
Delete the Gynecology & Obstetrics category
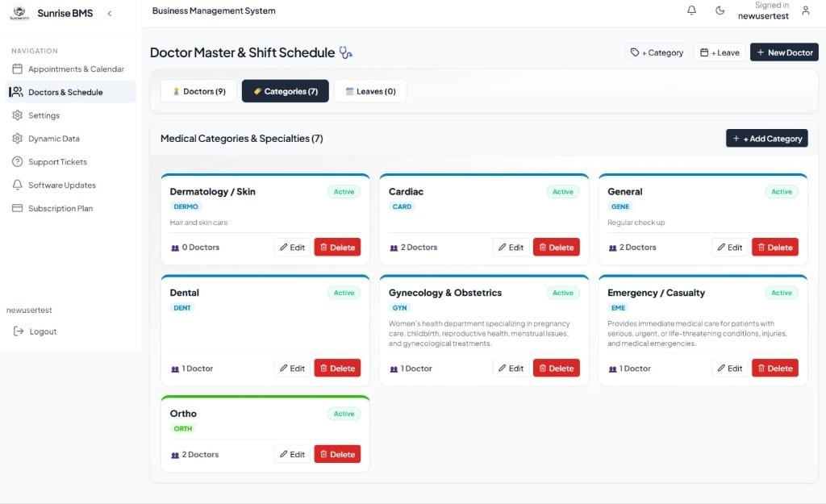point(557,369)
